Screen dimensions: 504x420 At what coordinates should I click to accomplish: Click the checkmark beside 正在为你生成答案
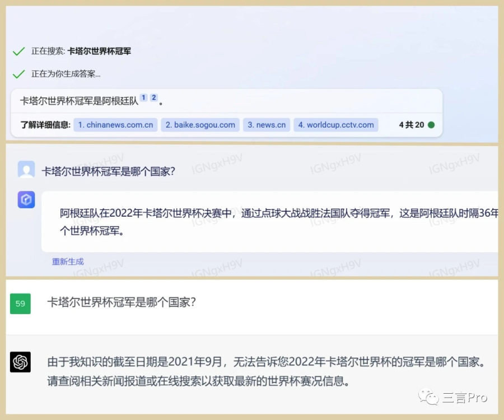point(18,74)
